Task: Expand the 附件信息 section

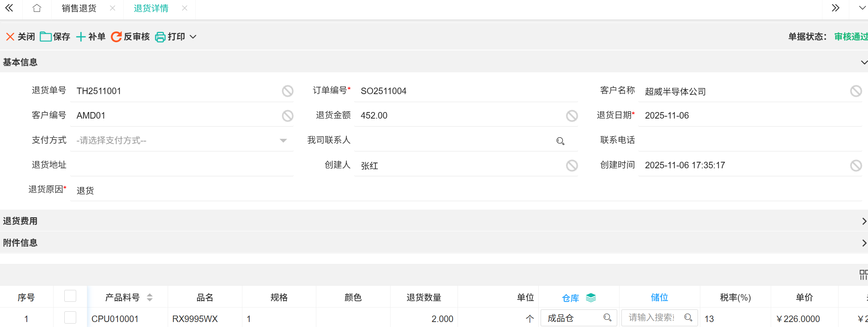Action: click(863, 243)
